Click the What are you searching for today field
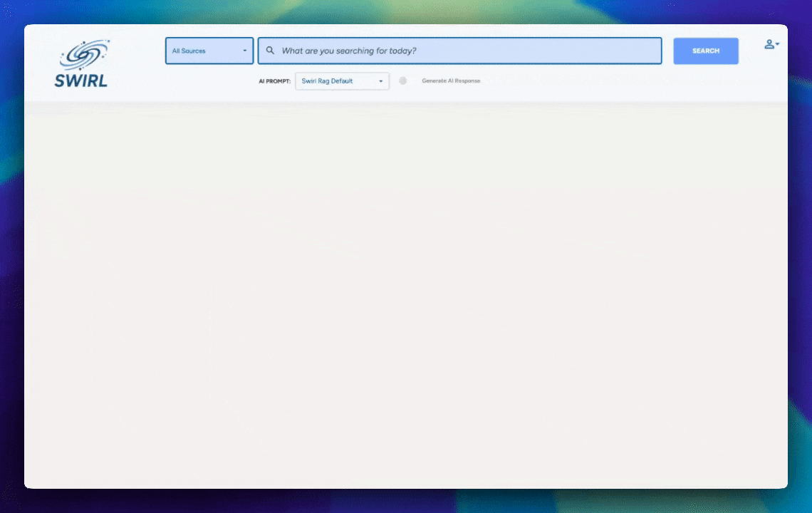812x513 pixels. pyautogui.click(x=459, y=51)
